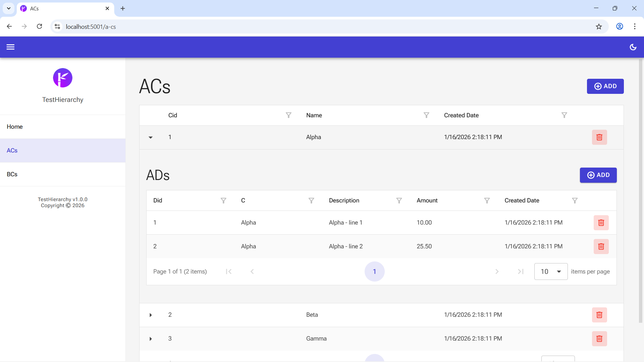Delete the Alpha row in ACs
The height and width of the screenshot is (362, 644).
click(x=599, y=137)
